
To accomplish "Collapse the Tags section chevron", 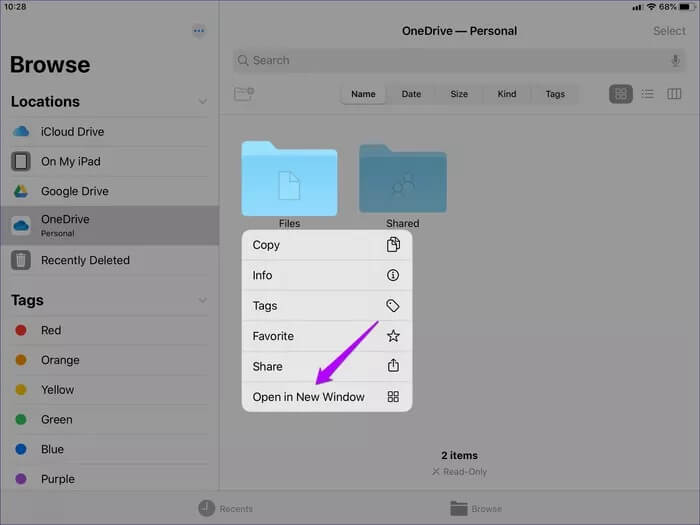I will pyautogui.click(x=203, y=300).
